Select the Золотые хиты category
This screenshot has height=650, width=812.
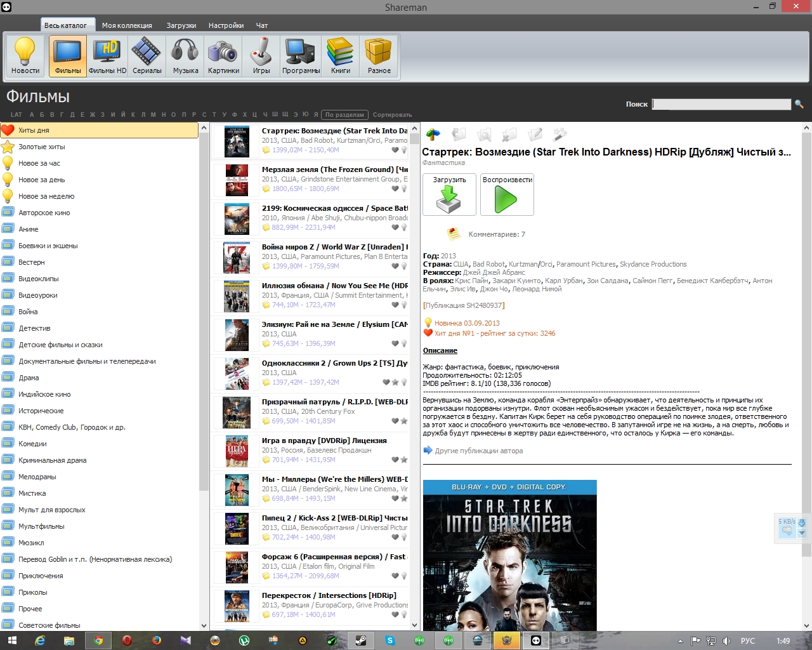(100, 147)
